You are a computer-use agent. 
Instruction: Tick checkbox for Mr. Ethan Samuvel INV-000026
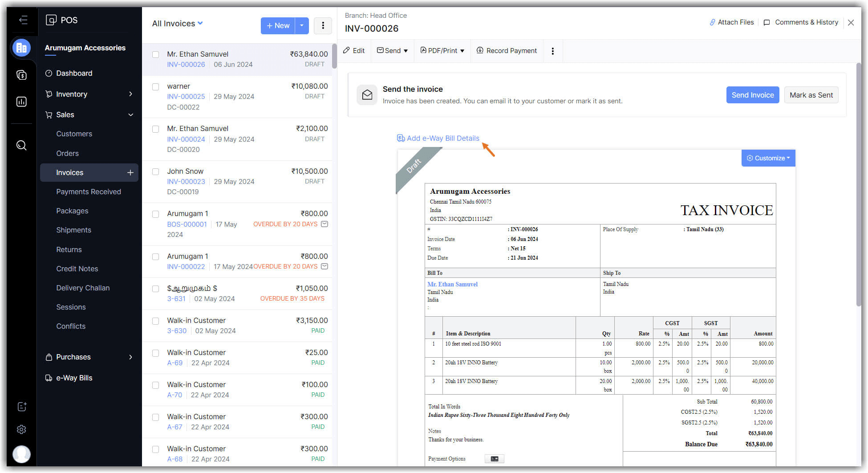click(x=156, y=55)
